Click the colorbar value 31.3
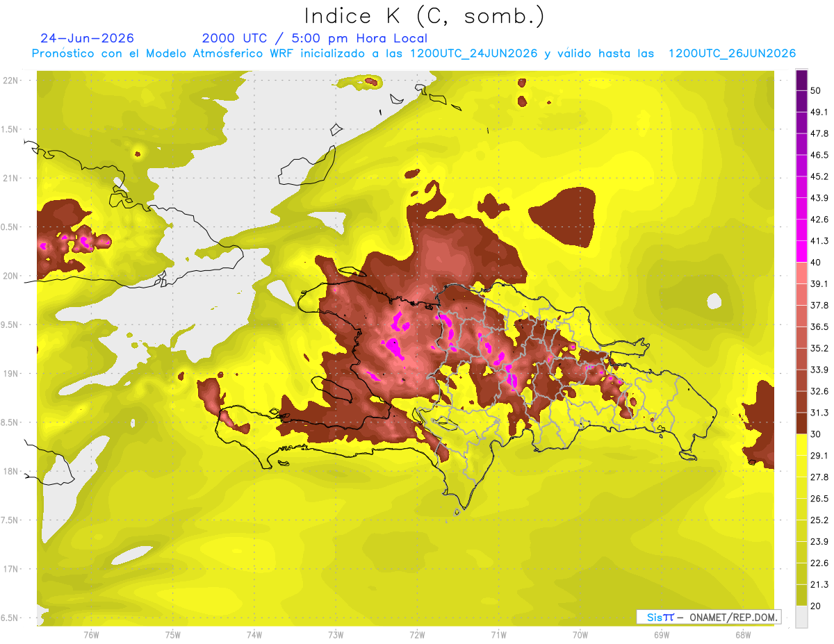Viewport: 834px width, 644px height. point(819,413)
